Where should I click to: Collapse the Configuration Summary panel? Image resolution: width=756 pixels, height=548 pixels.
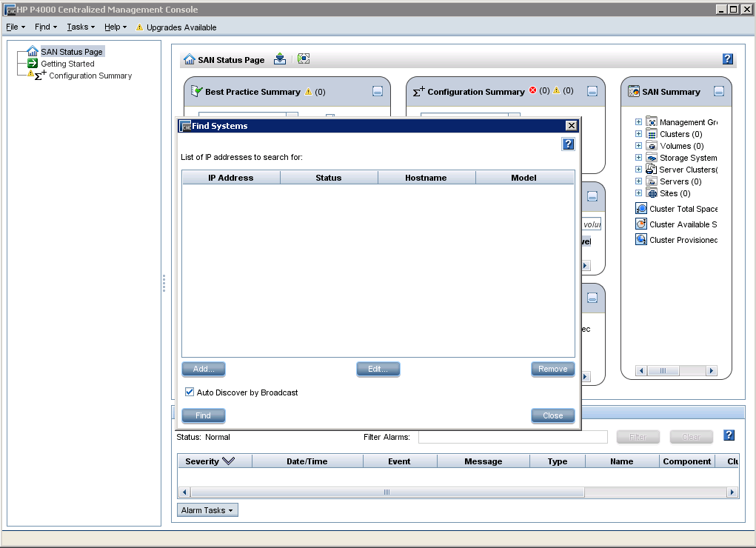[592, 92]
